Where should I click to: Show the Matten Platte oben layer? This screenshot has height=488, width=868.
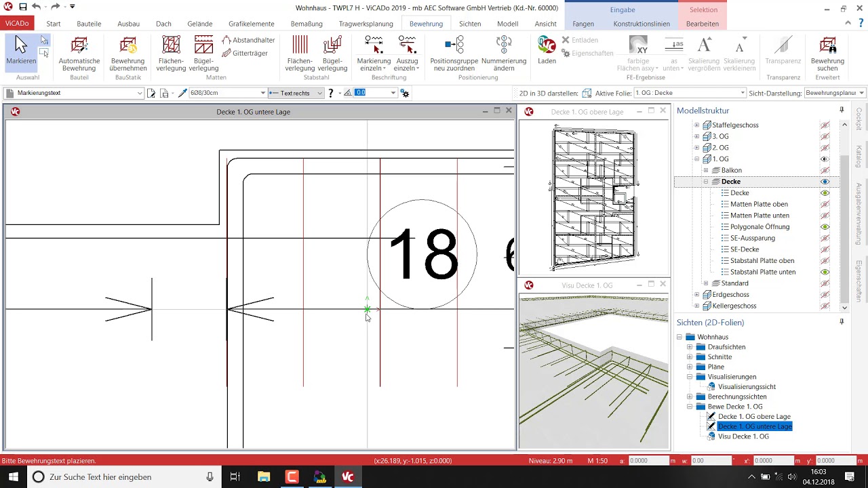[825, 204]
